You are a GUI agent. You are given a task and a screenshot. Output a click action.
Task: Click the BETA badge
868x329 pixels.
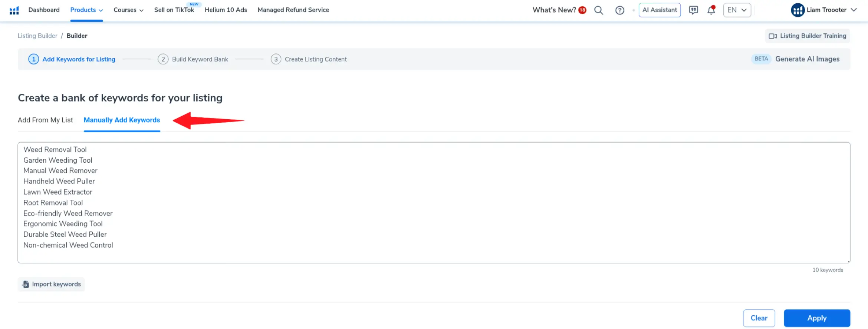[761, 59]
